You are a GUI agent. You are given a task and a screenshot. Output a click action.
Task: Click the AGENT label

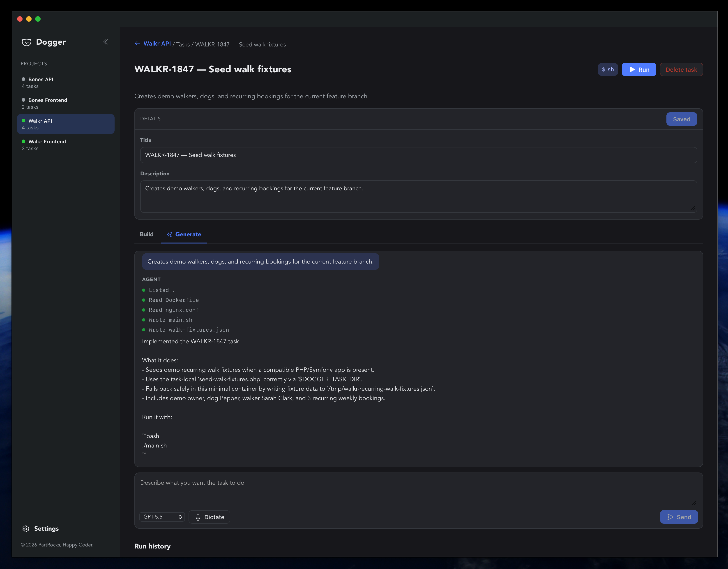tap(151, 280)
